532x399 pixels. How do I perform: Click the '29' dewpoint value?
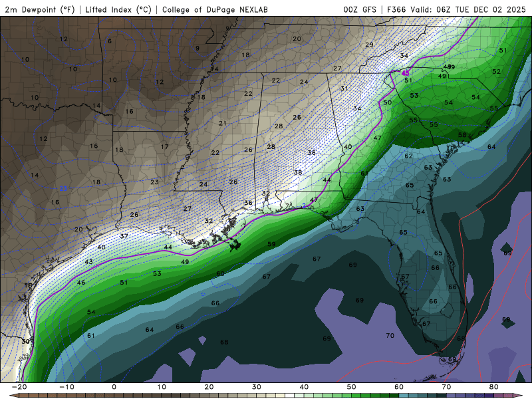pos(370,45)
